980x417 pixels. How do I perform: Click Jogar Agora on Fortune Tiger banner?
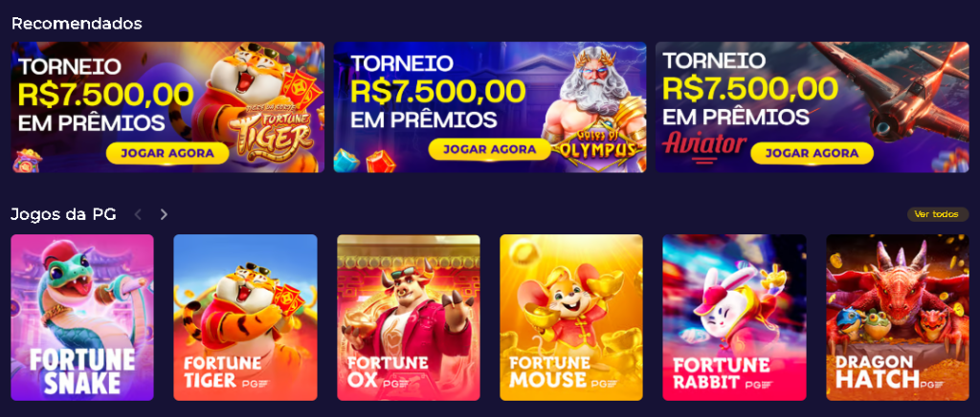pyautogui.click(x=167, y=153)
